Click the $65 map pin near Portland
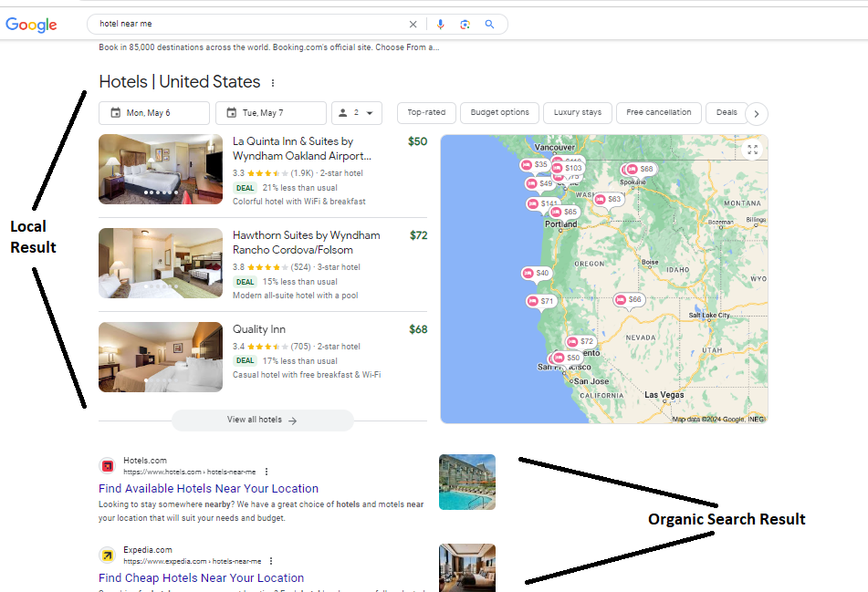Screen dimensions: 868x592 [564, 212]
